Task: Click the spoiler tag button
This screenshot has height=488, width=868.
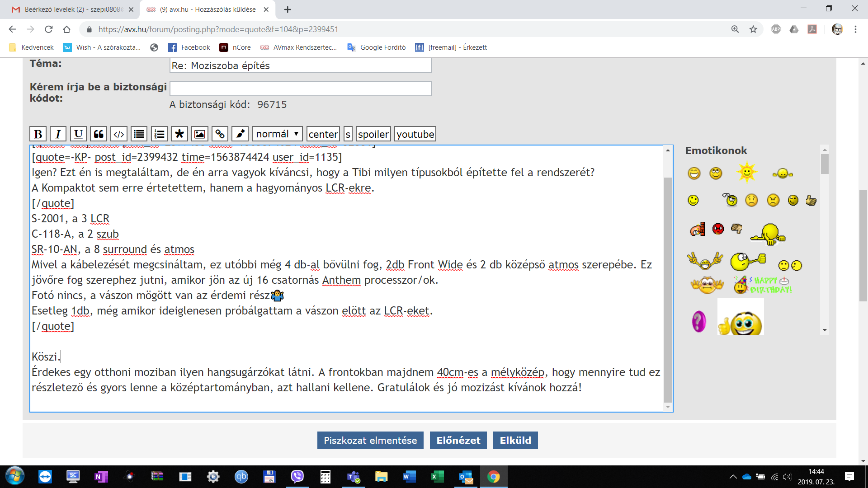Action: click(x=373, y=134)
